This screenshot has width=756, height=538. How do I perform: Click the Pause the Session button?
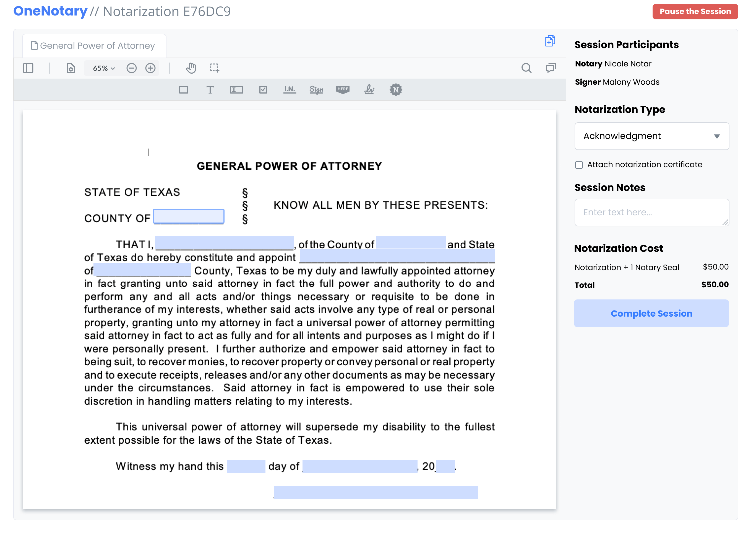click(x=695, y=12)
